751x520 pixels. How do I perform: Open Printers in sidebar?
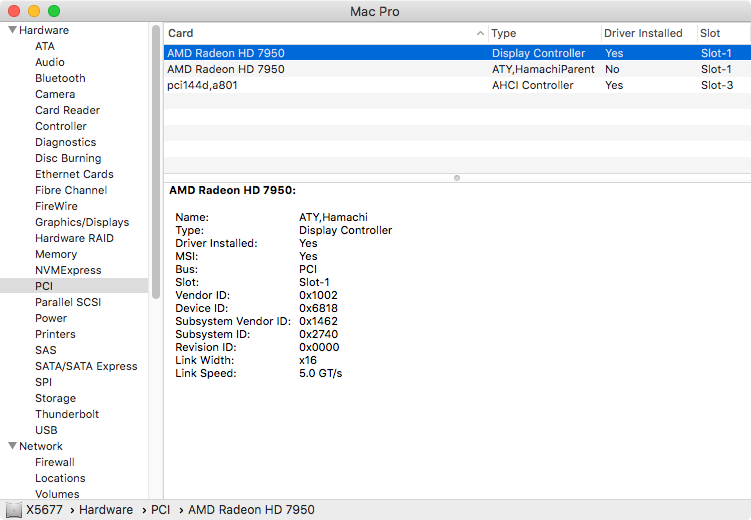[56, 334]
